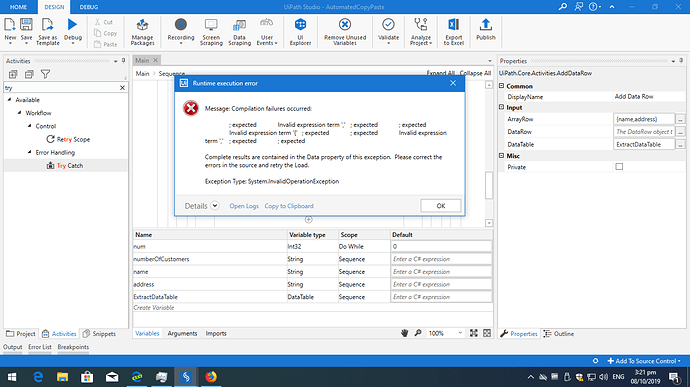Open ArrayRow expression editor ellipsis
This screenshot has width=690, height=387.
(x=680, y=119)
